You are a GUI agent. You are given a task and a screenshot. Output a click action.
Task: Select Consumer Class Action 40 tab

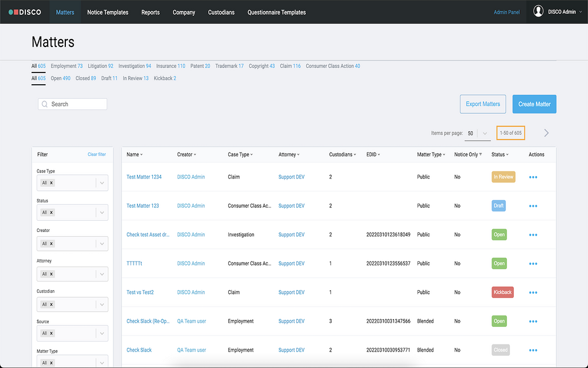(333, 66)
